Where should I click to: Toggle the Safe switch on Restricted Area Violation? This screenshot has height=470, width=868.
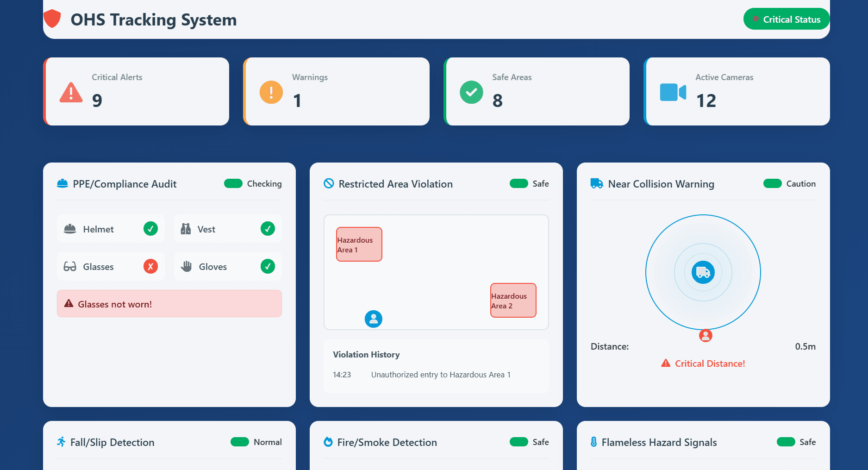[x=518, y=183]
